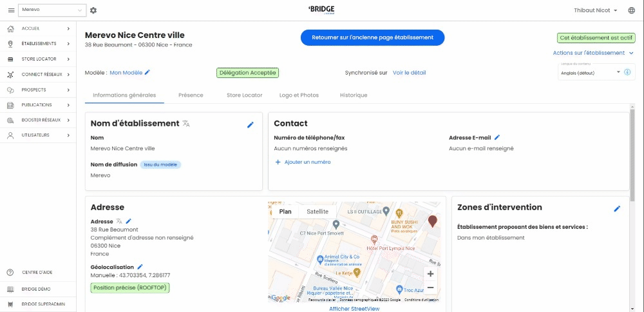Switch to the Présence tab

click(191, 95)
